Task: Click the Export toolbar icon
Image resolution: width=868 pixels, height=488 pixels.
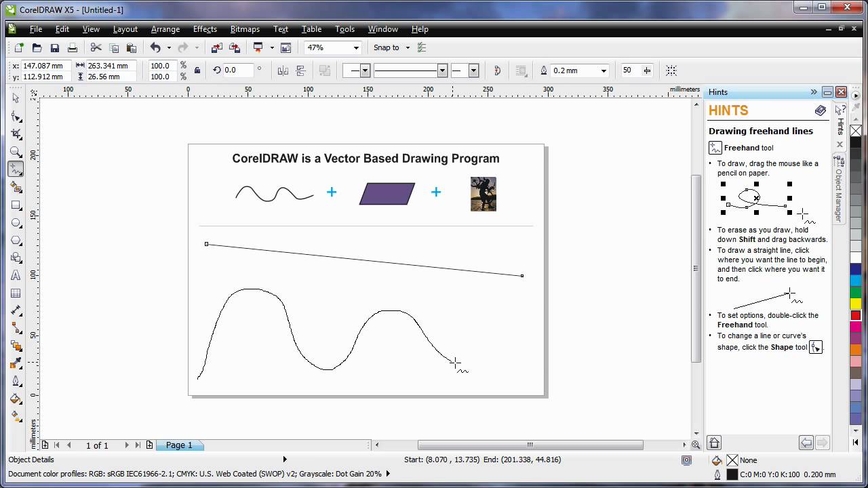Action: point(235,47)
